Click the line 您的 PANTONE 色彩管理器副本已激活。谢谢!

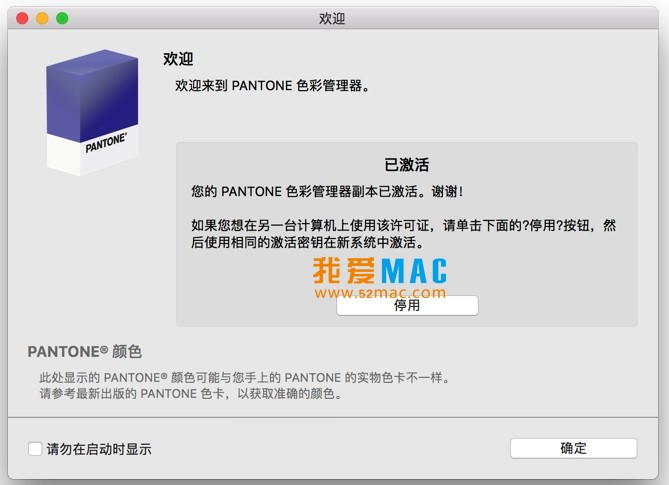(327, 192)
